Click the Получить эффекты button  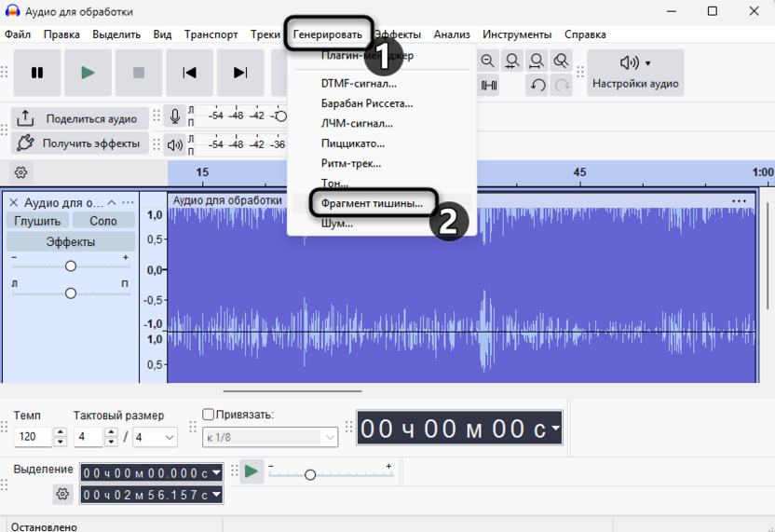coord(79,143)
